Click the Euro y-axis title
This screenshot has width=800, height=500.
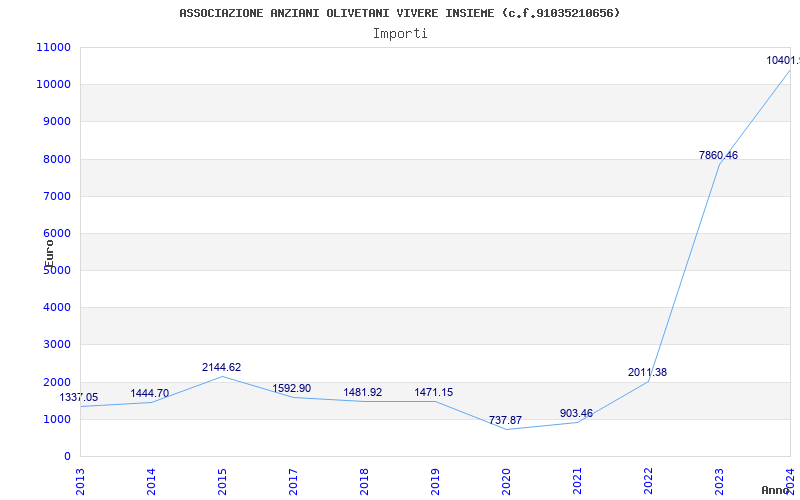tap(49, 252)
